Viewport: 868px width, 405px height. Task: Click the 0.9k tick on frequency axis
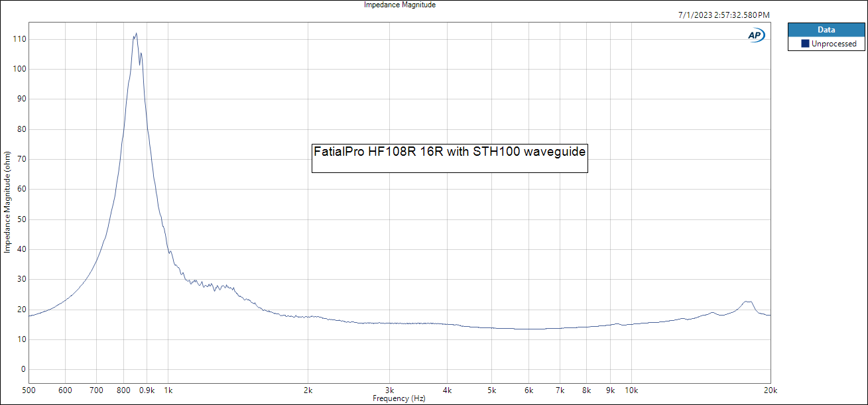tap(147, 390)
